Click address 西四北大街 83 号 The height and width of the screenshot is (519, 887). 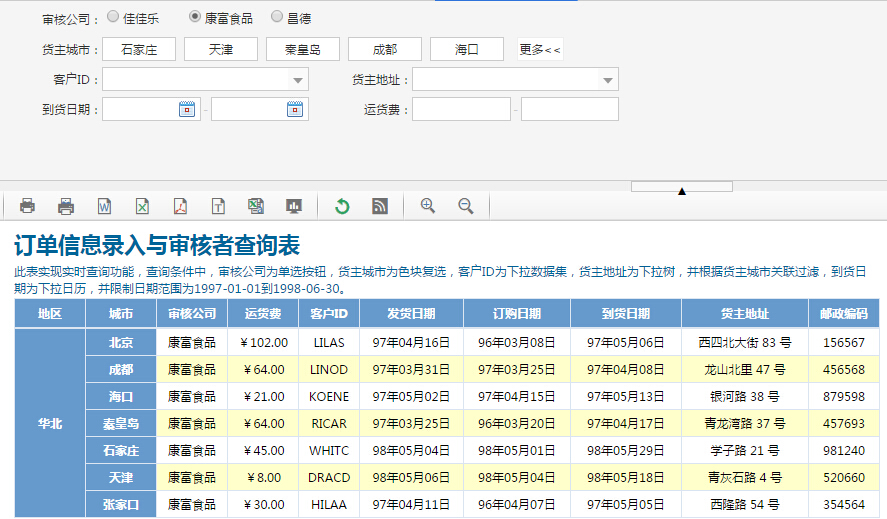coord(745,342)
